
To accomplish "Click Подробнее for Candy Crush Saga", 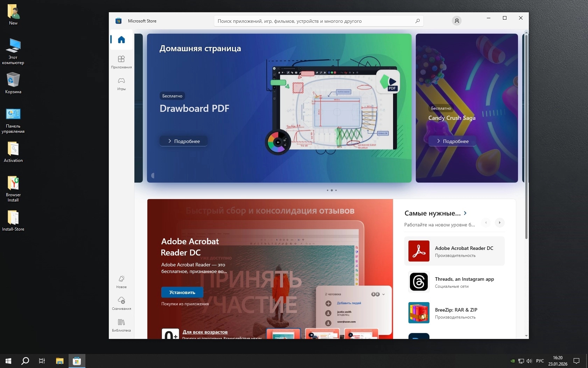I will [452, 141].
